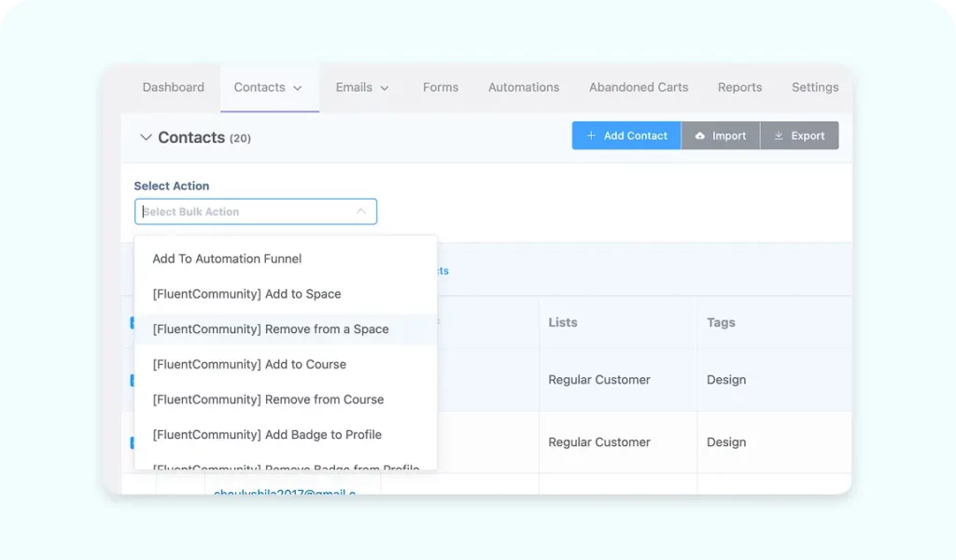Click the Lists column header
Screen dimensions: 956x560
pyautogui.click(x=562, y=322)
